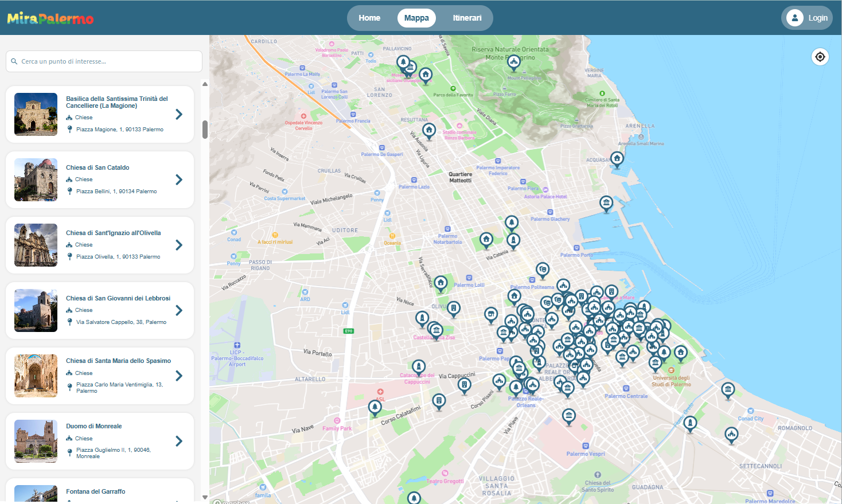842x504 pixels.
Task: Switch to the Home tab
Action: coord(369,18)
